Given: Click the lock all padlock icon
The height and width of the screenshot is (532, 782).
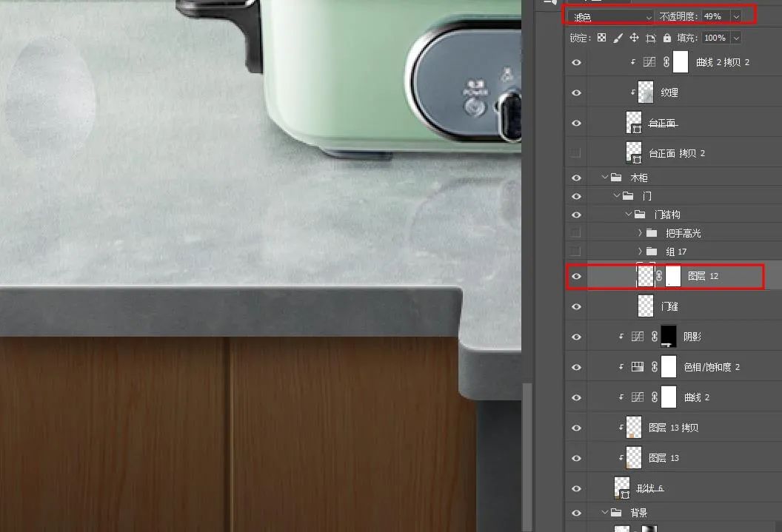Looking at the screenshot, I should point(667,38).
